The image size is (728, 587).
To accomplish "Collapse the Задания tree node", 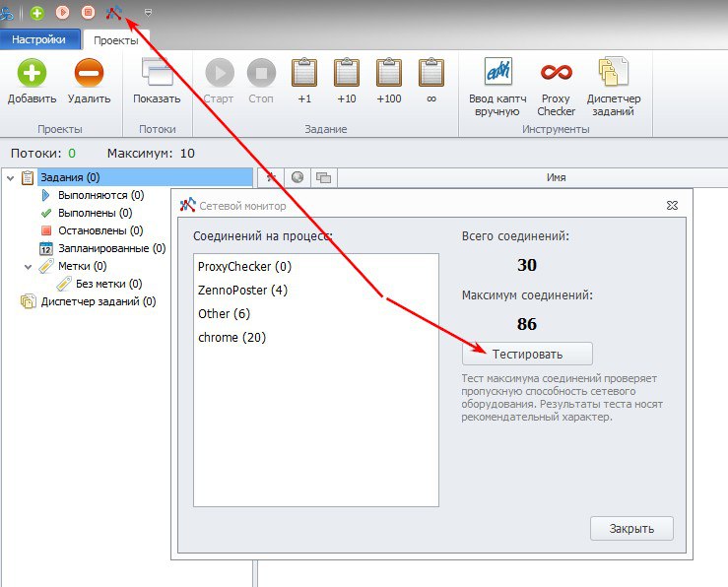I will click(x=10, y=177).
